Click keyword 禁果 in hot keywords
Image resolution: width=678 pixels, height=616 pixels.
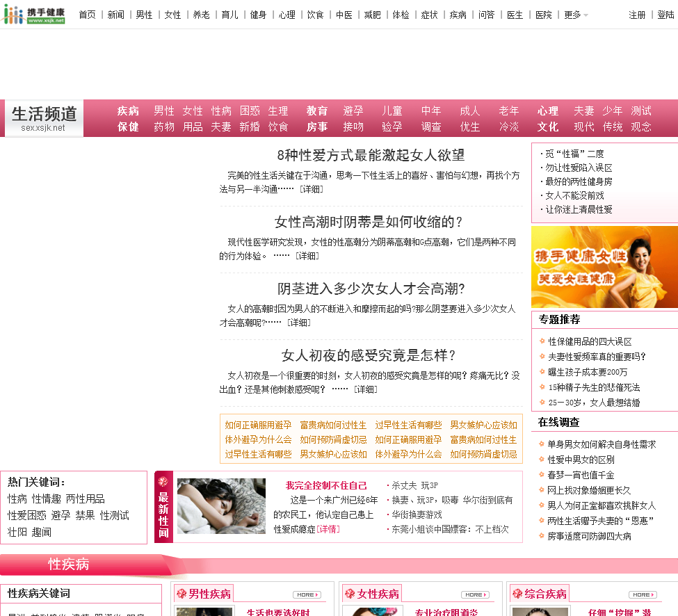pos(85,515)
